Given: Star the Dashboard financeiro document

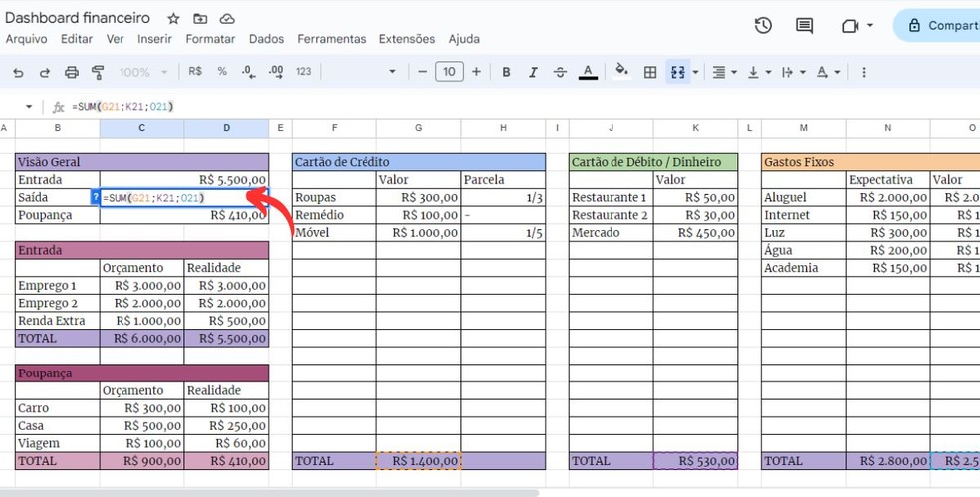Looking at the screenshot, I should click(x=173, y=18).
